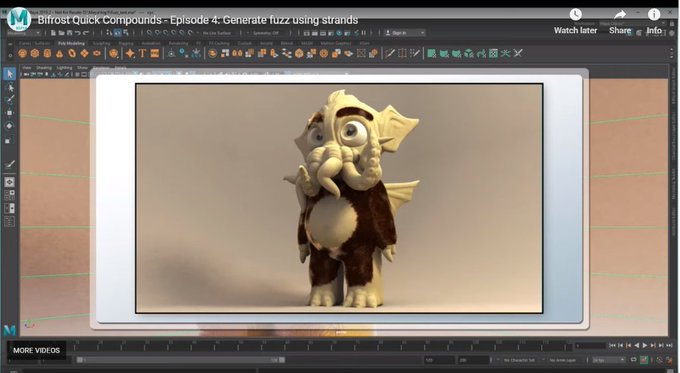Open the Sign In dropdown
Viewport: 680px width, 373px height.
coord(405,33)
